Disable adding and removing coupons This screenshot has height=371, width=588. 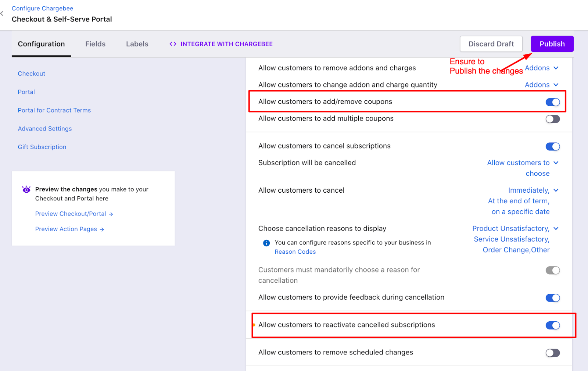[x=552, y=102]
